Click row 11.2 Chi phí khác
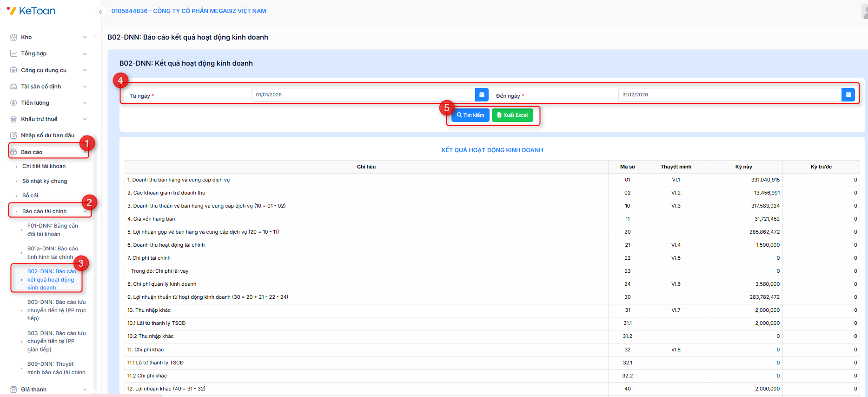 click(x=492, y=376)
